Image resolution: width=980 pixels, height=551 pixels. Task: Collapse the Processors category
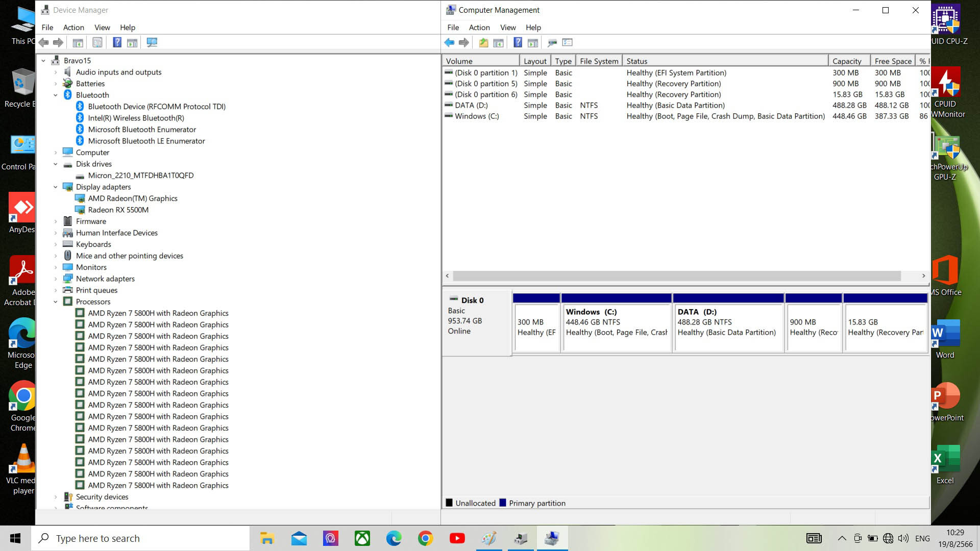click(56, 302)
